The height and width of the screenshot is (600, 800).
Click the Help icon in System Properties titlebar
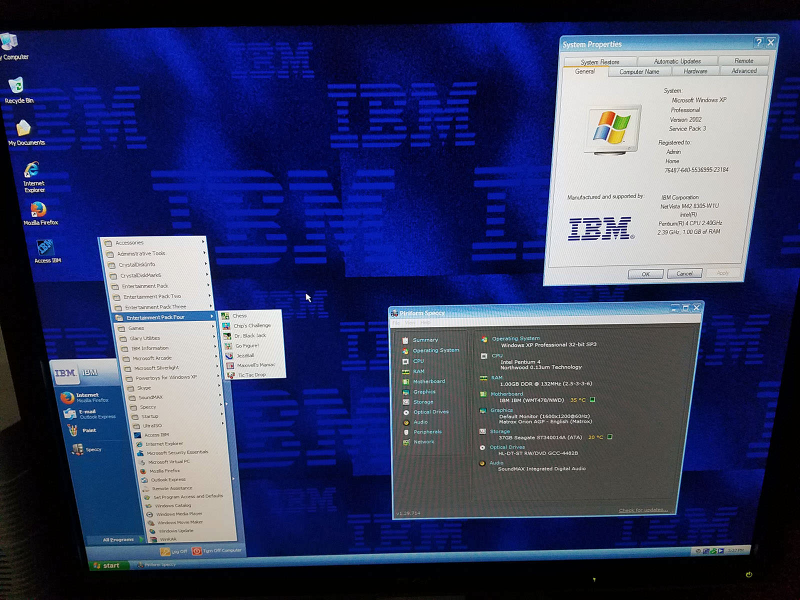pos(759,42)
